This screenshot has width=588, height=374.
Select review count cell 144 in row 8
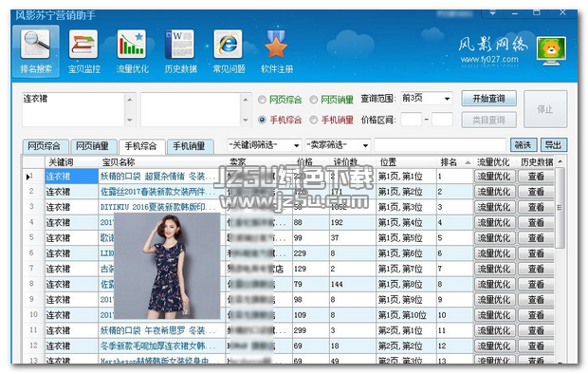point(353,284)
